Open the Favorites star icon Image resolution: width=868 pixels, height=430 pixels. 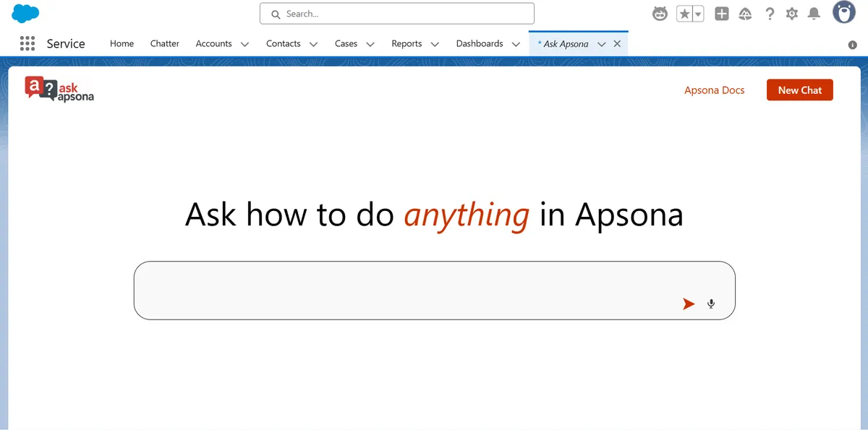pos(684,14)
